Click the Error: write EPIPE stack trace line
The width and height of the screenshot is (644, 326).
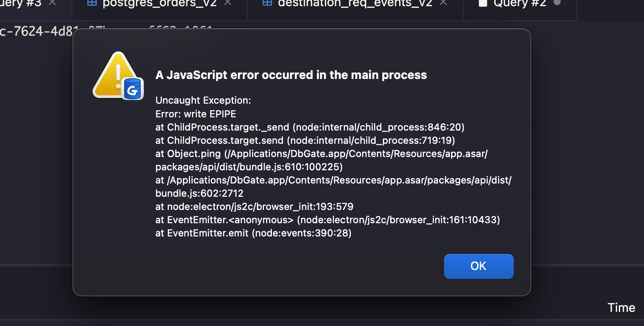click(195, 114)
